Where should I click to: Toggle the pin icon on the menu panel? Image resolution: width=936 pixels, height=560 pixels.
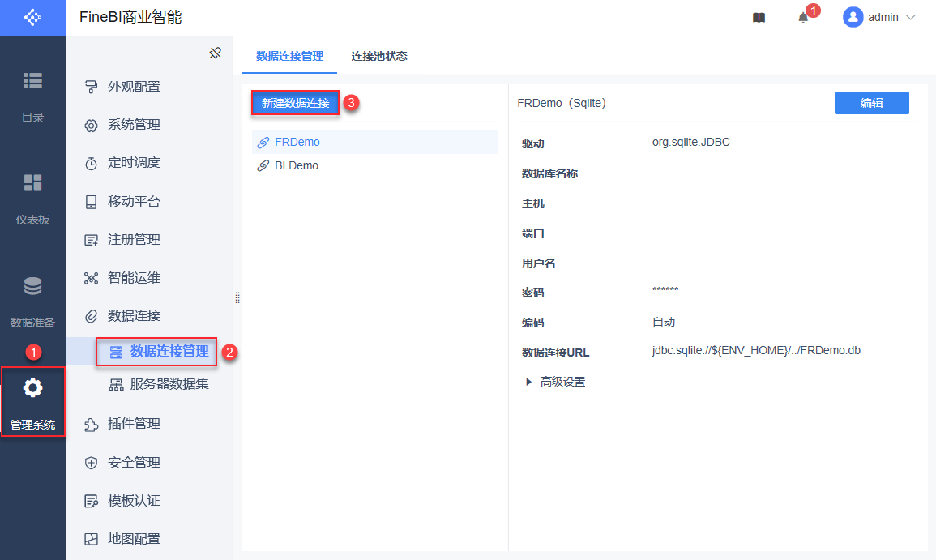pos(216,53)
